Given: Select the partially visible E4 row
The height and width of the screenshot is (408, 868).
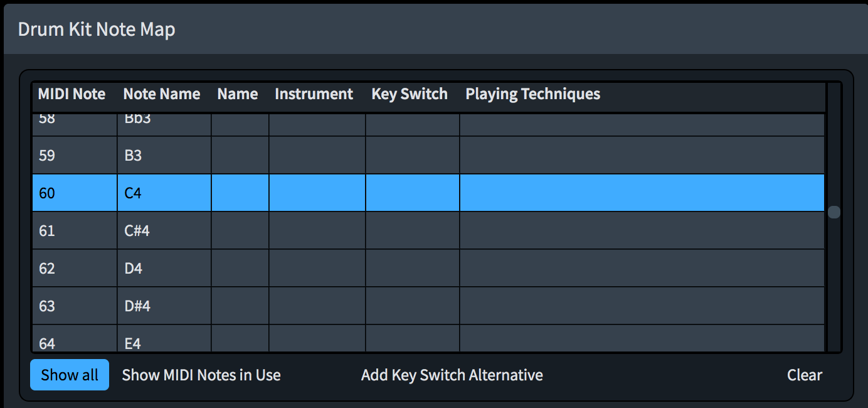Looking at the screenshot, I should (428, 338).
